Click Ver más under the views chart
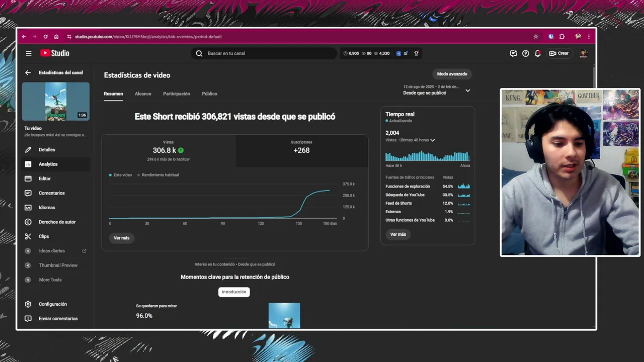 click(x=122, y=238)
